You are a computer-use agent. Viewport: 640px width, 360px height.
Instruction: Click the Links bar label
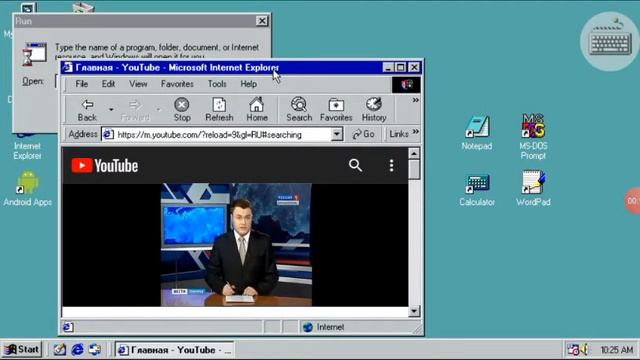click(399, 134)
